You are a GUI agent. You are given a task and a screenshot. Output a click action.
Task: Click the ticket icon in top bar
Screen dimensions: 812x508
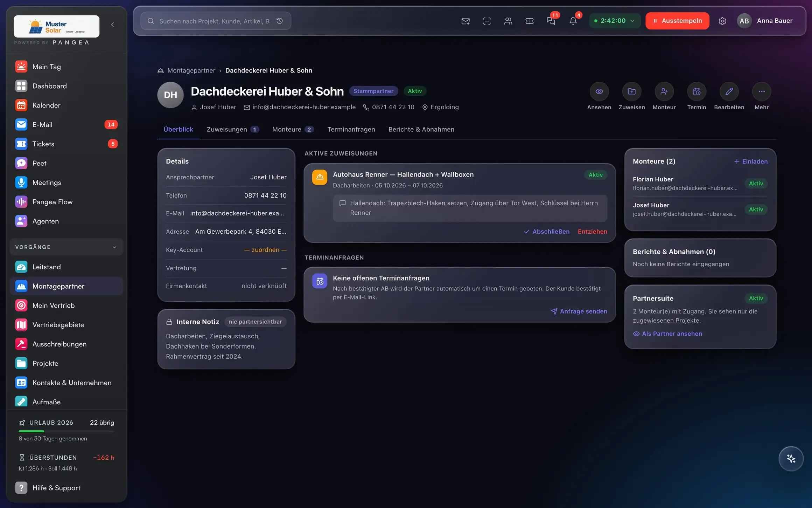(530, 21)
